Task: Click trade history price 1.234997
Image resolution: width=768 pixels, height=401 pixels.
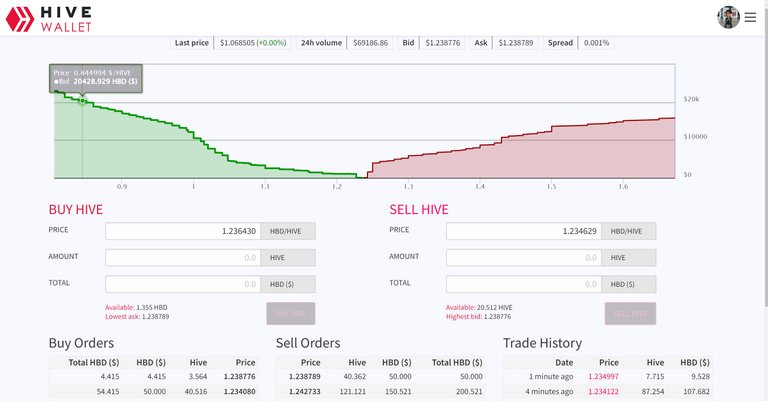Action: 603,377
